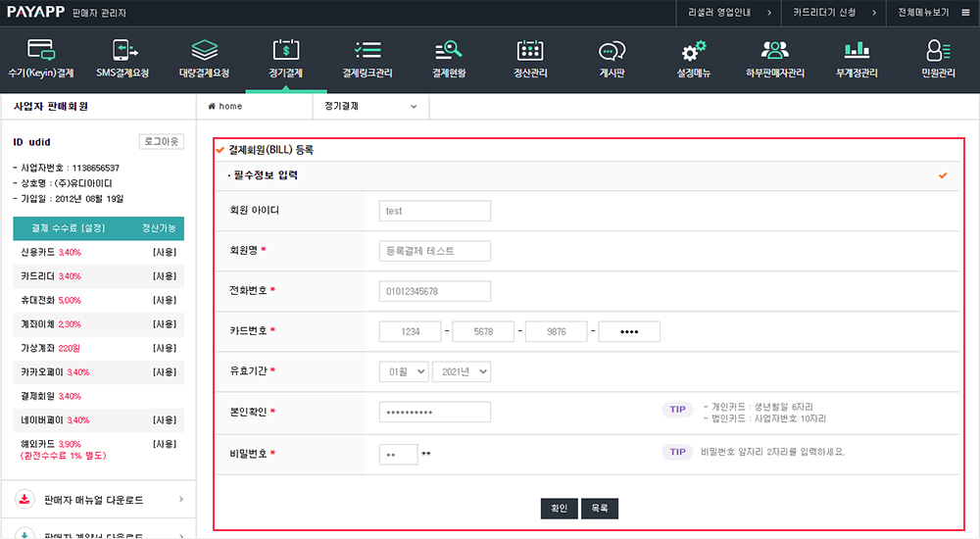Click the 결제회원(BILL) 등록 heading
The image size is (980, 539).
pyautogui.click(x=270, y=149)
